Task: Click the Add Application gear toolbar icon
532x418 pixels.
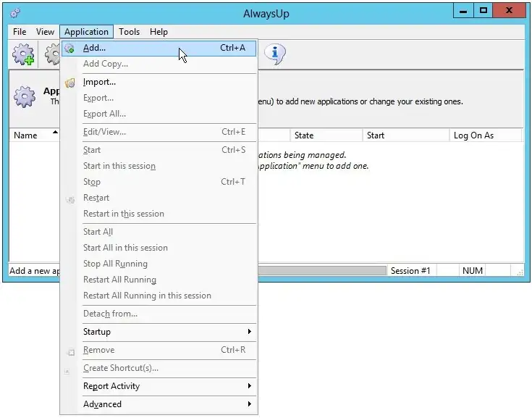Action: click(24, 54)
